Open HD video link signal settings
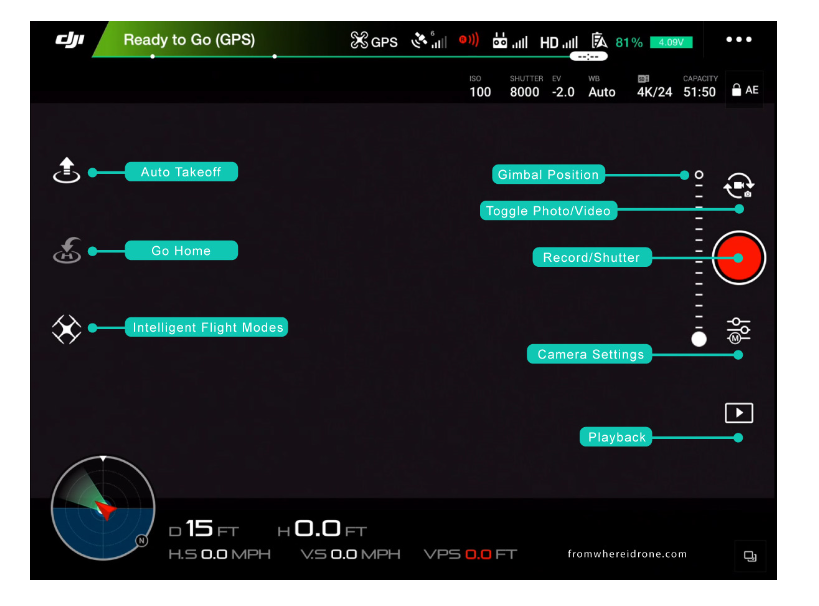 [x=558, y=42]
